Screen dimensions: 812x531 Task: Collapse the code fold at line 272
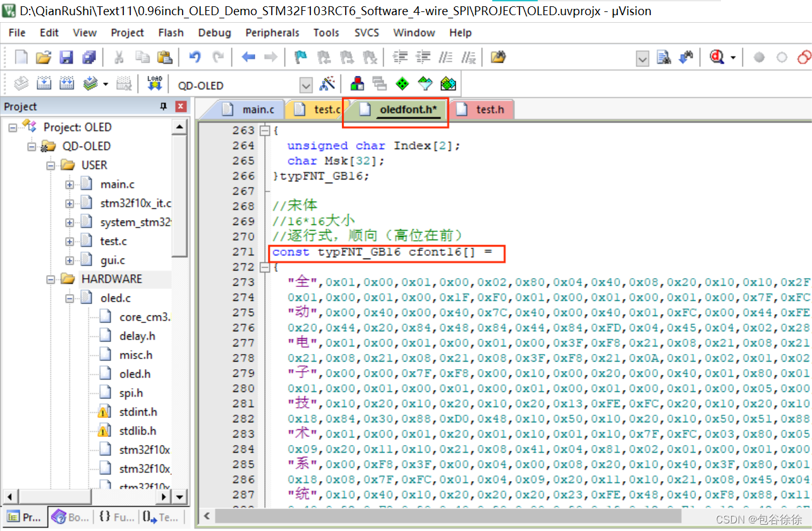[x=265, y=267]
